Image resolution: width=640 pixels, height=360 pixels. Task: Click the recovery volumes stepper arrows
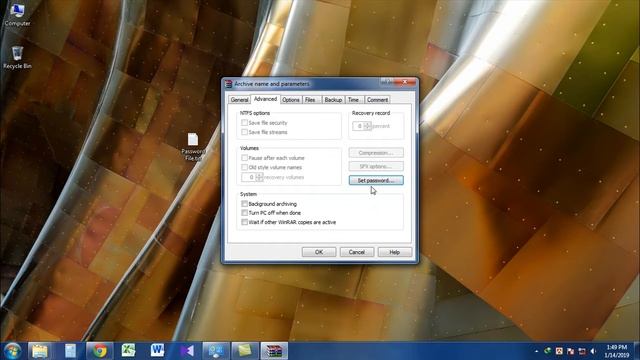coord(259,177)
